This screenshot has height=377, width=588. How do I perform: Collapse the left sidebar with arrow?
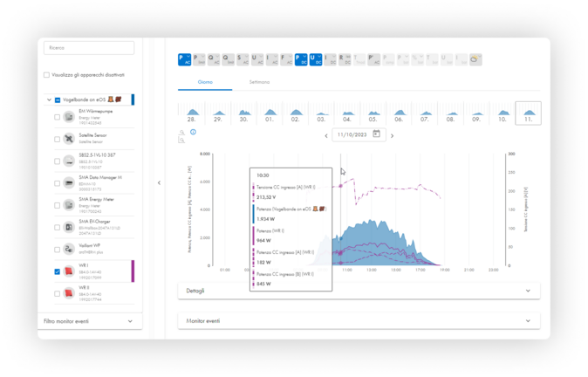coord(159,182)
